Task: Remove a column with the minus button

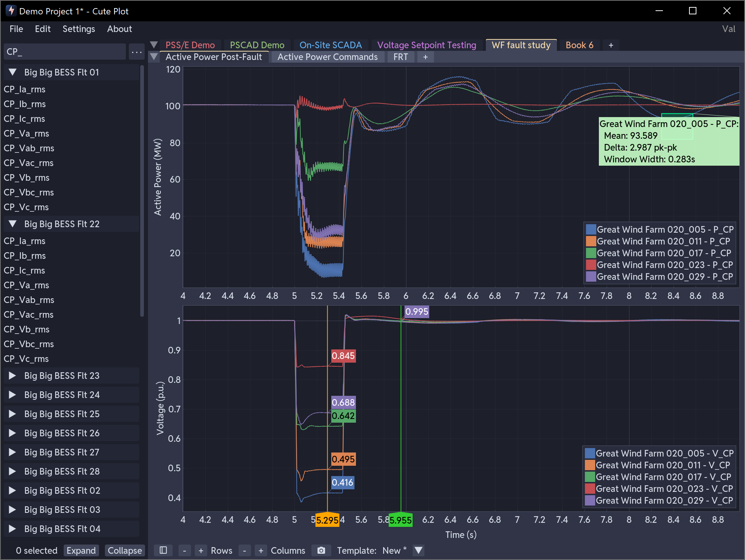Action: click(x=244, y=550)
